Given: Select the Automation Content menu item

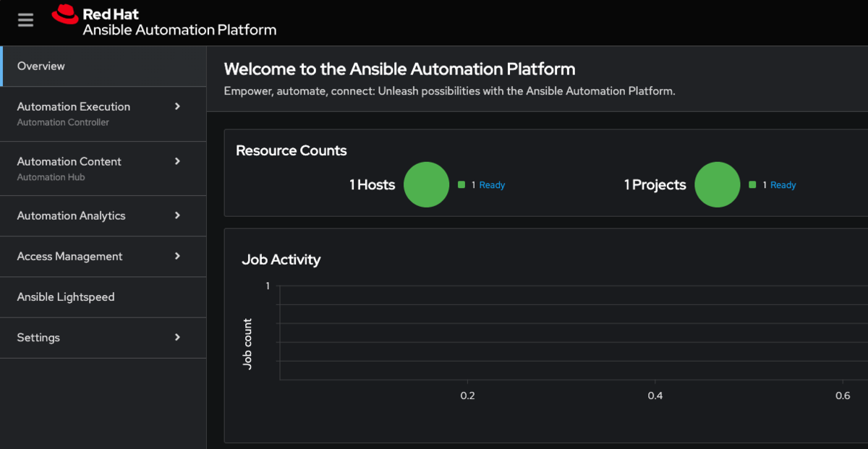Looking at the screenshot, I should (103, 168).
